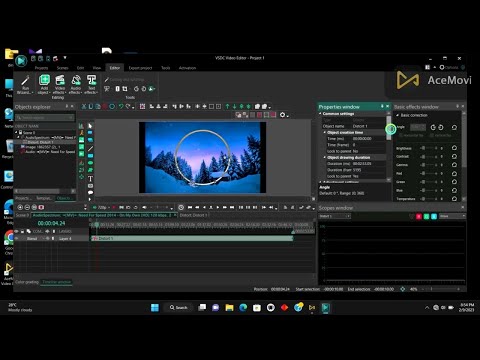This screenshot has width=480, height=360.
Task: Toggle Horizontal flip checkbox
Action: tap(401, 135)
